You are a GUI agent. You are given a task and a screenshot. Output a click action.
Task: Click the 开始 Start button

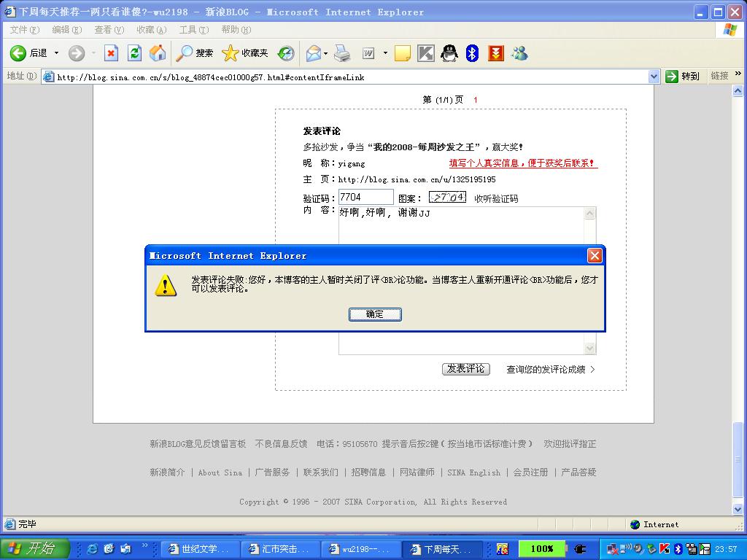(35, 548)
